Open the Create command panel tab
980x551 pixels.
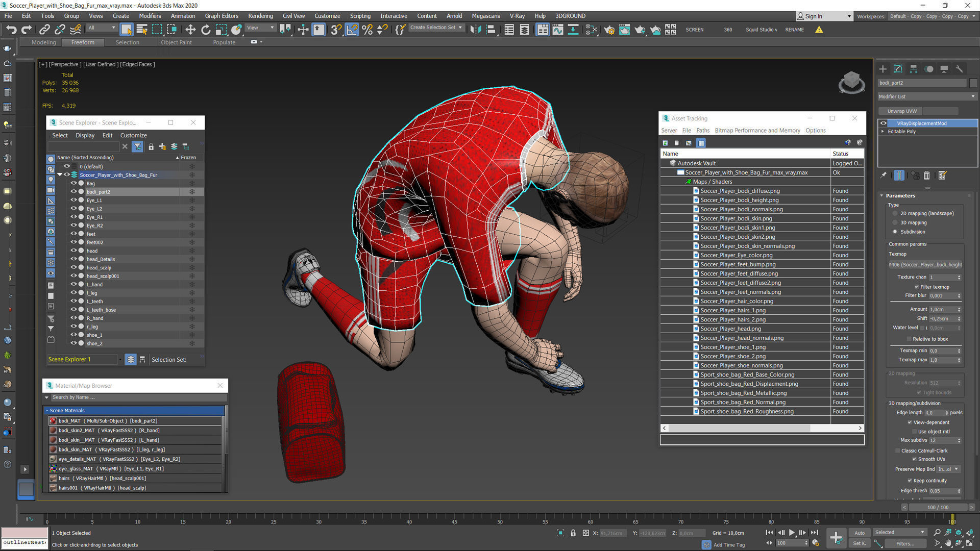883,69
